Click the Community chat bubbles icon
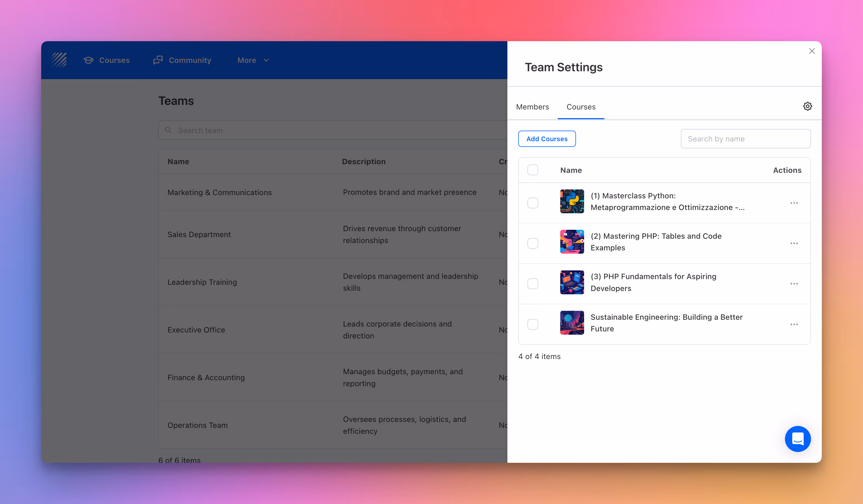The image size is (863, 504). pyautogui.click(x=158, y=60)
